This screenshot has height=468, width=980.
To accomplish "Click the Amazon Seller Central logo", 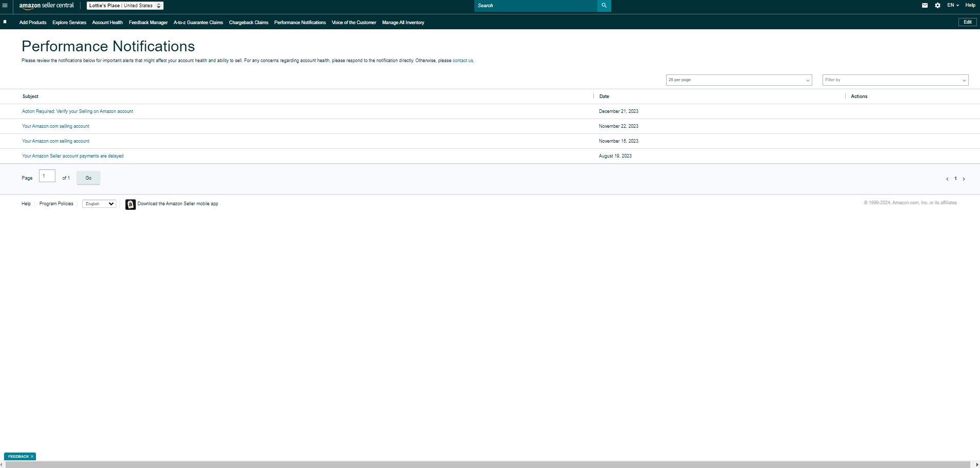I will 46,6.
